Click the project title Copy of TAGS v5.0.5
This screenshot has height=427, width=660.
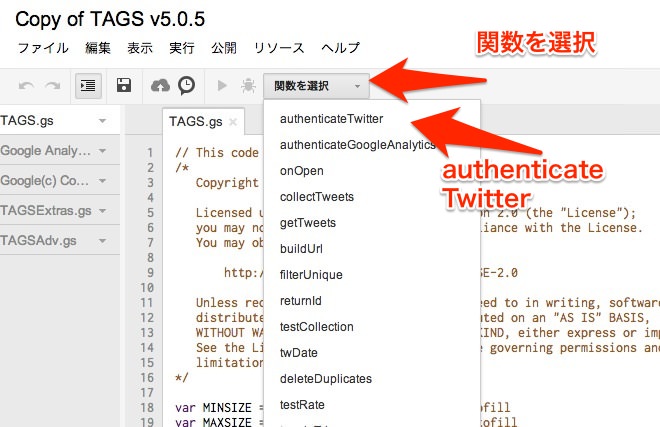click(110, 19)
